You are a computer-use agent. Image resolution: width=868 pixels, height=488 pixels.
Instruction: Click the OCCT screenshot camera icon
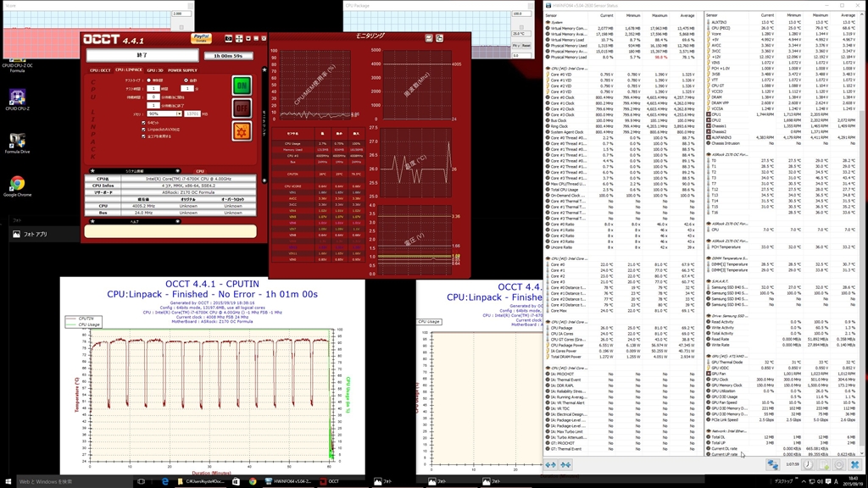pos(229,39)
